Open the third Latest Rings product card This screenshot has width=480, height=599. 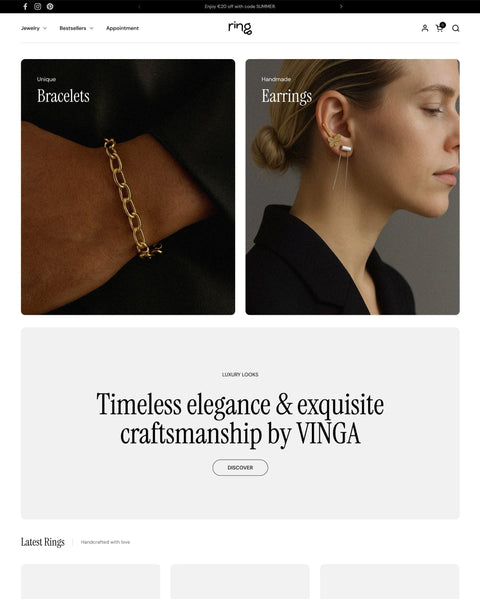[389, 581]
